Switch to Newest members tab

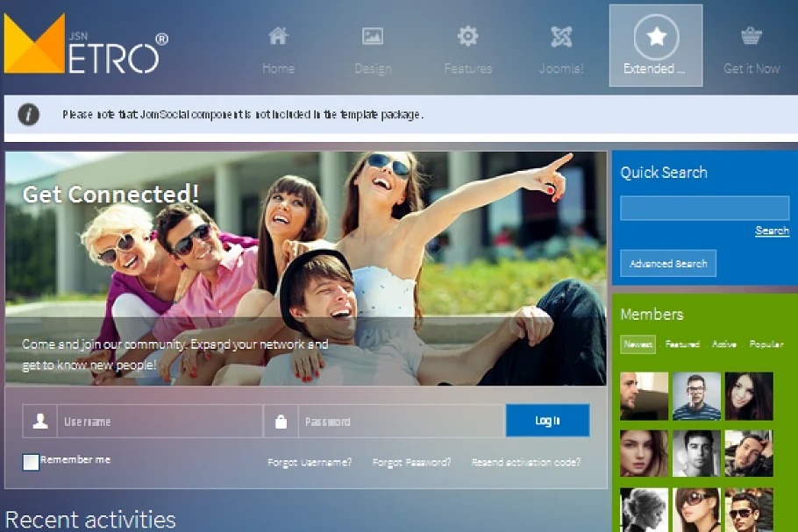click(x=638, y=344)
